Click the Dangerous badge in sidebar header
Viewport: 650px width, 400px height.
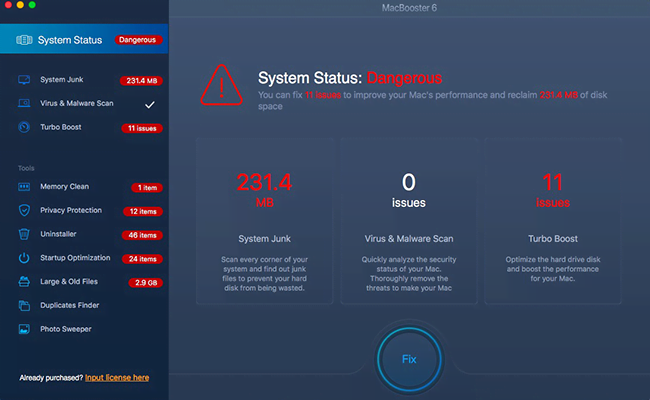tap(138, 40)
